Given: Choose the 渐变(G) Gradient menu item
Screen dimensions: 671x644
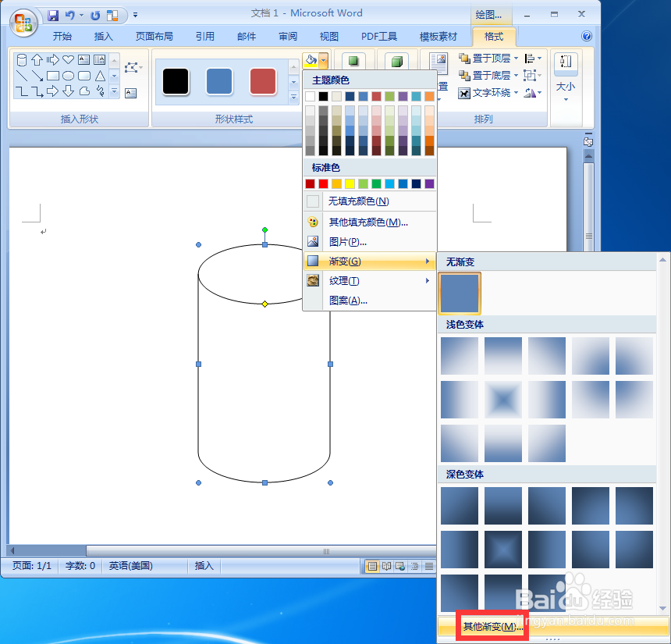Looking at the screenshot, I should [370, 262].
